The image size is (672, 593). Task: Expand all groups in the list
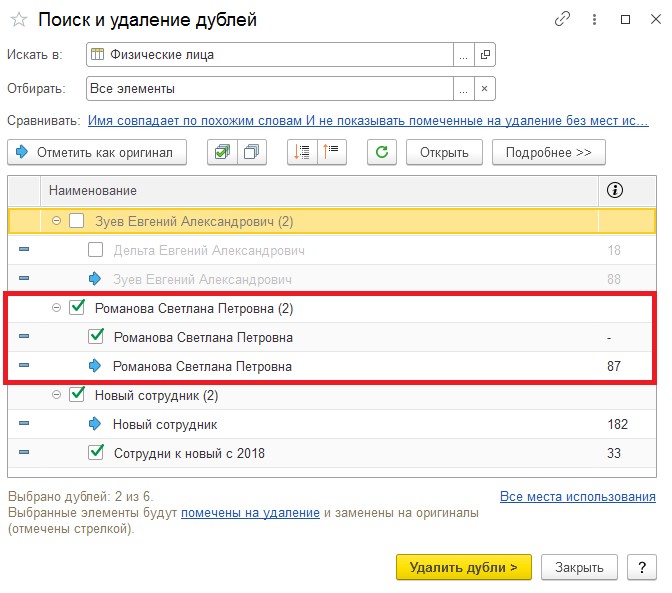[302, 153]
